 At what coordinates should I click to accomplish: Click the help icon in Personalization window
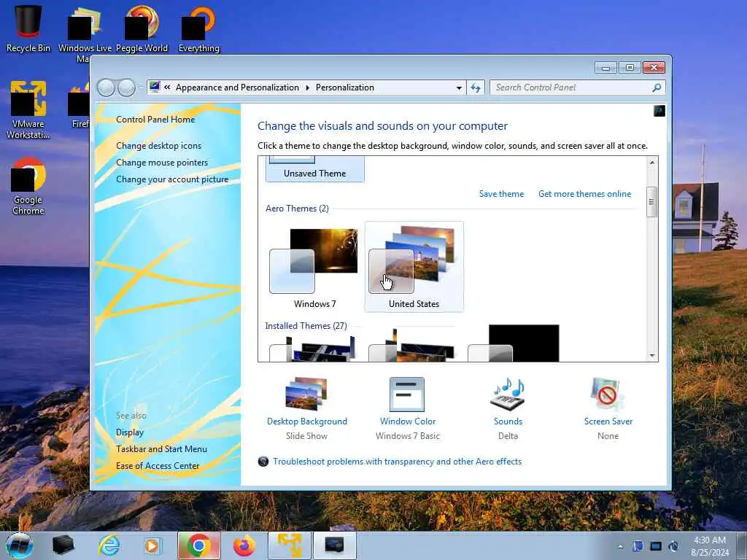659,111
